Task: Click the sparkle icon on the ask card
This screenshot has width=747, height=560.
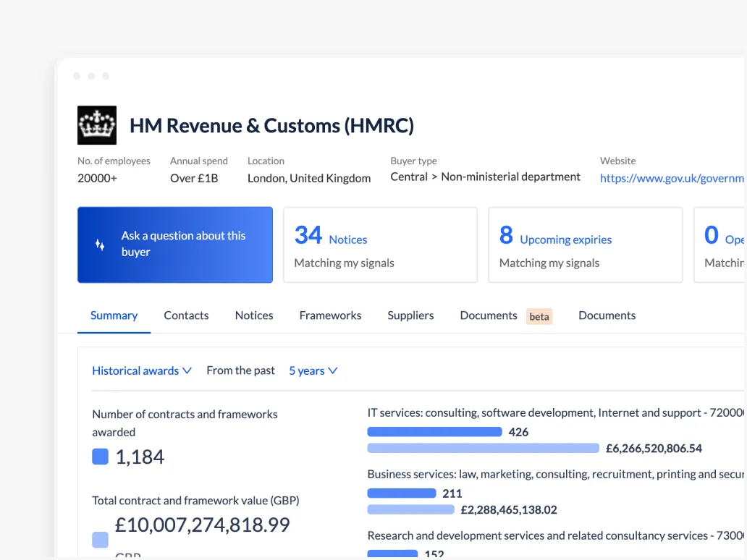Action: pyautogui.click(x=100, y=245)
